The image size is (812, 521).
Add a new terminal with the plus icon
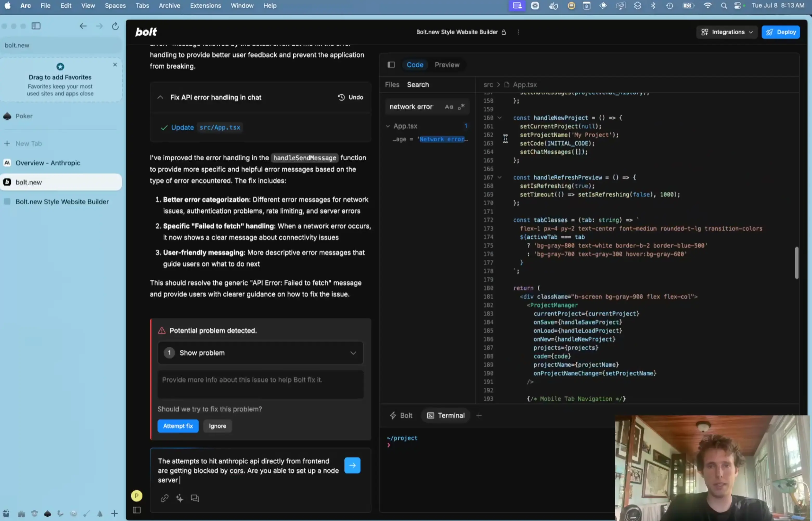(x=479, y=415)
